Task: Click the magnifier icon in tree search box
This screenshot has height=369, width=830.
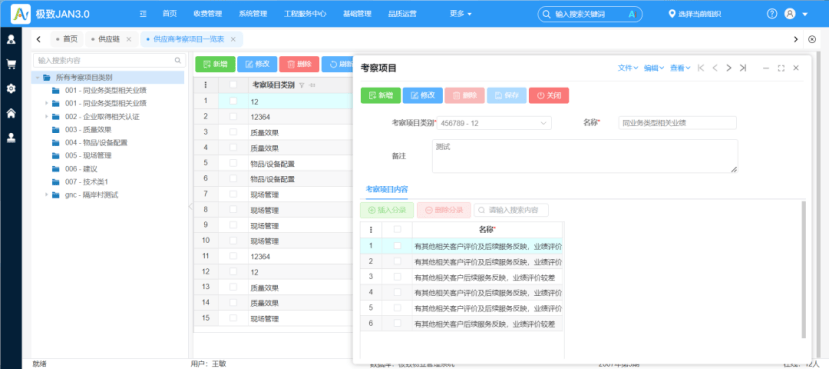Action: coord(178,60)
